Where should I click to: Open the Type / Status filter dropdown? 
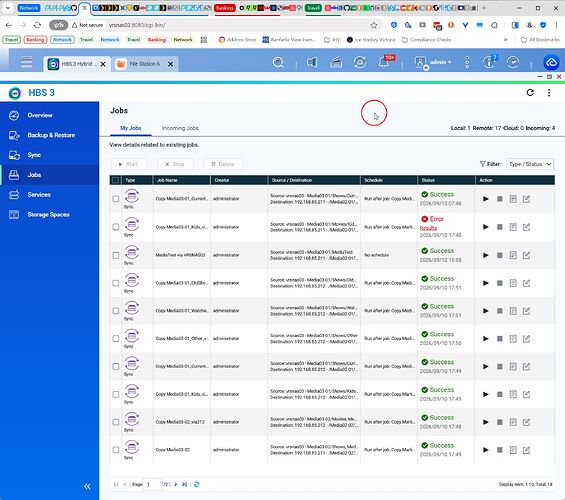click(x=530, y=164)
